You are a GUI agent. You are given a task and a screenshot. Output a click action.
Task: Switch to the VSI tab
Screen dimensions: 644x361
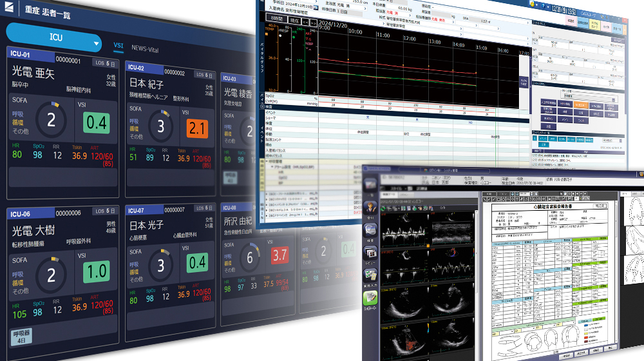pos(118,45)
